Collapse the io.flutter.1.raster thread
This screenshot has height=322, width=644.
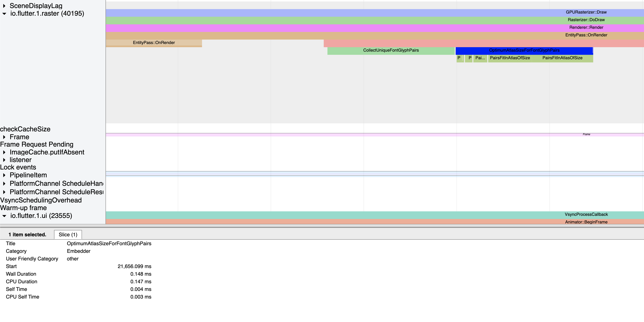coord(4,14)
